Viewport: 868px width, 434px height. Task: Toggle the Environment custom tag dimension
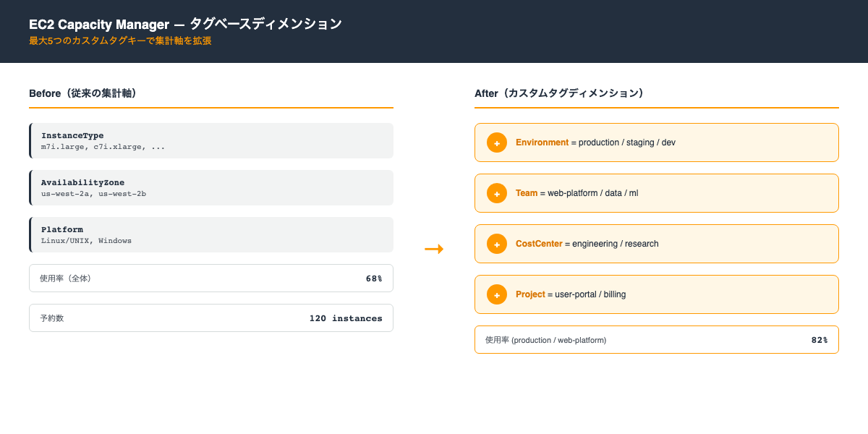657,142
